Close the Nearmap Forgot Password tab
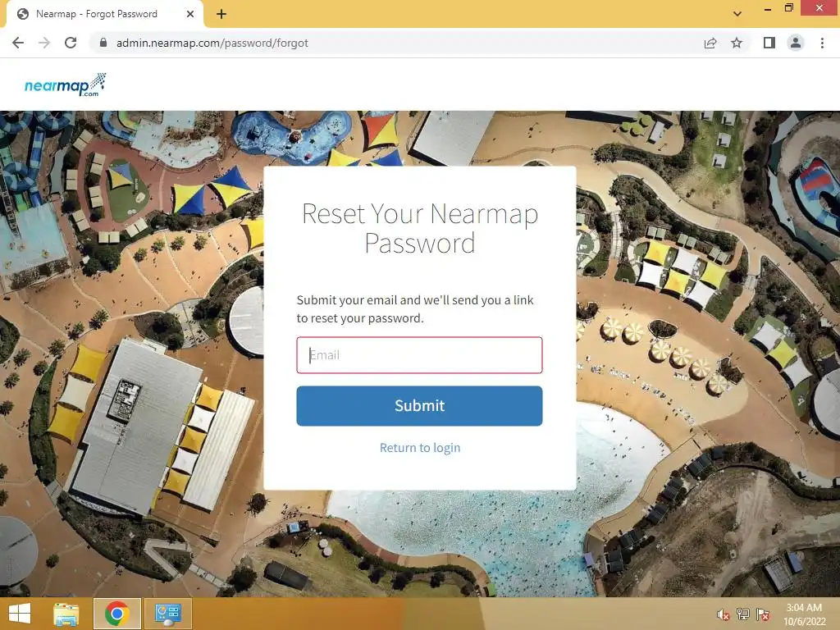This screenshot has height=630, width=840. [190, 14]
